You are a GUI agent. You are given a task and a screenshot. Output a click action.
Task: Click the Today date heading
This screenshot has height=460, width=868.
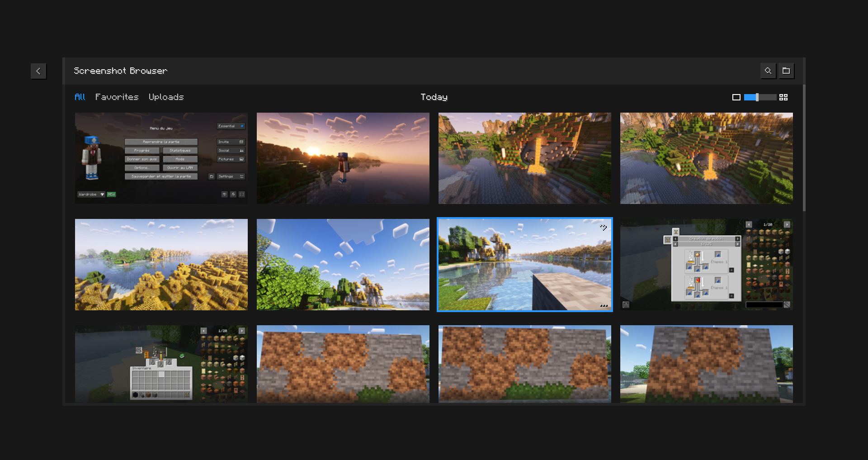tap(434, 97)
